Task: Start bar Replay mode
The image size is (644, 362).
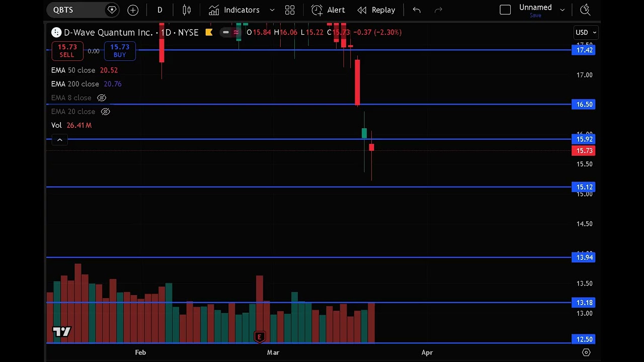Action: [x=376, y=10]
